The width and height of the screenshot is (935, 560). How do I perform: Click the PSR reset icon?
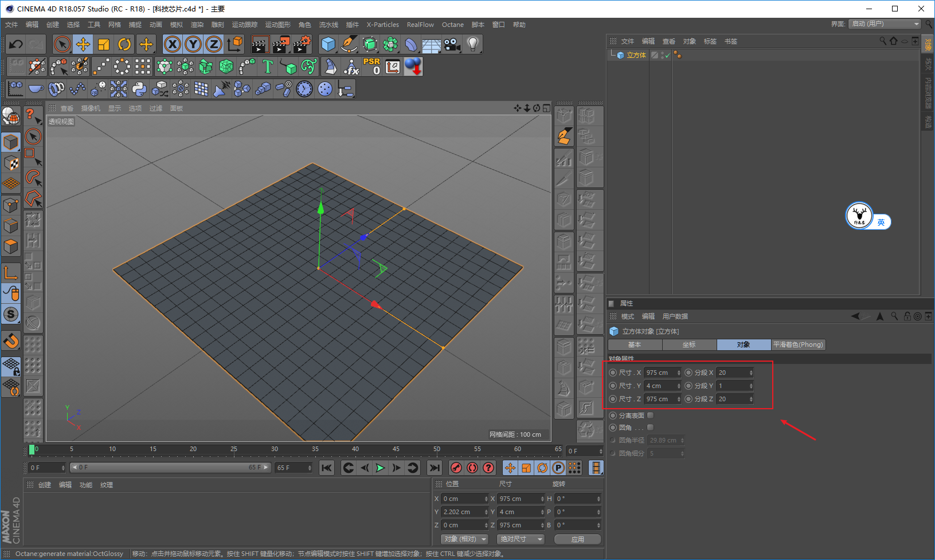pyautogui.click(x=372, y=66)
